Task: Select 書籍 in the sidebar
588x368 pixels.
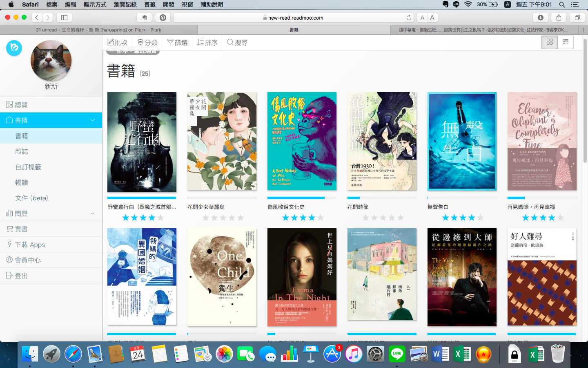Action: pyautogui.click(x=51, y=136)
